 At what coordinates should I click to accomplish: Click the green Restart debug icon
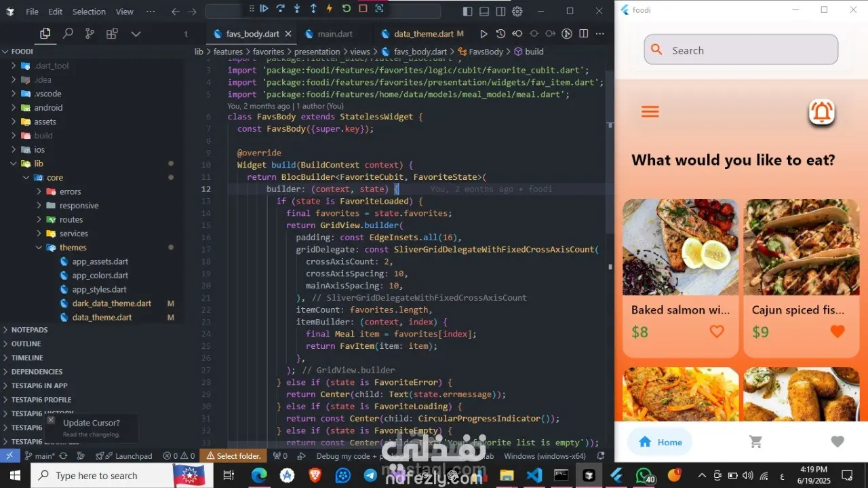(x=347, y=9)
